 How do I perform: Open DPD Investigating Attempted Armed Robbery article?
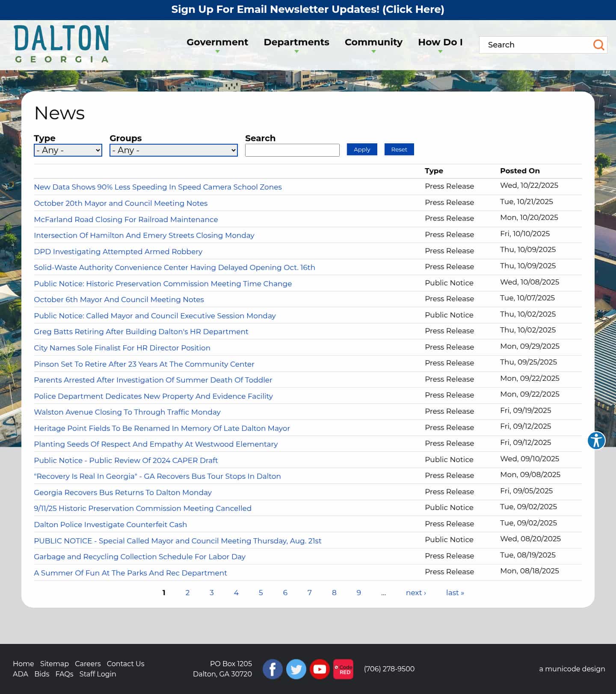pyautogui.click(x=118, y=252)
